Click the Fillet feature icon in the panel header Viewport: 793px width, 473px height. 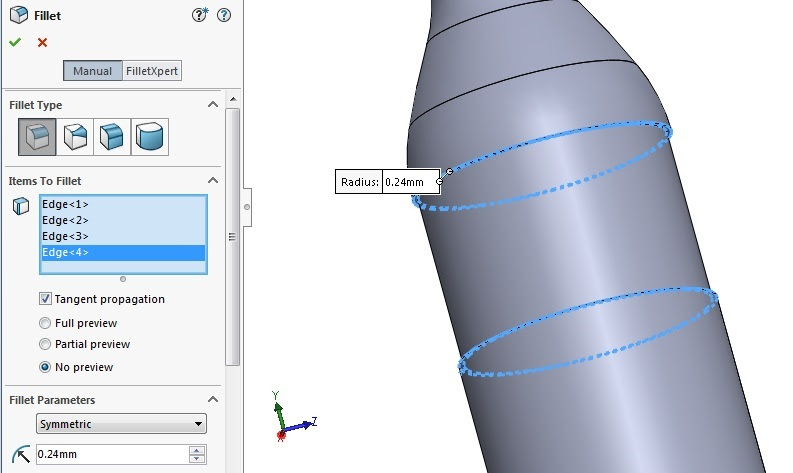click(x=19, y=15)
